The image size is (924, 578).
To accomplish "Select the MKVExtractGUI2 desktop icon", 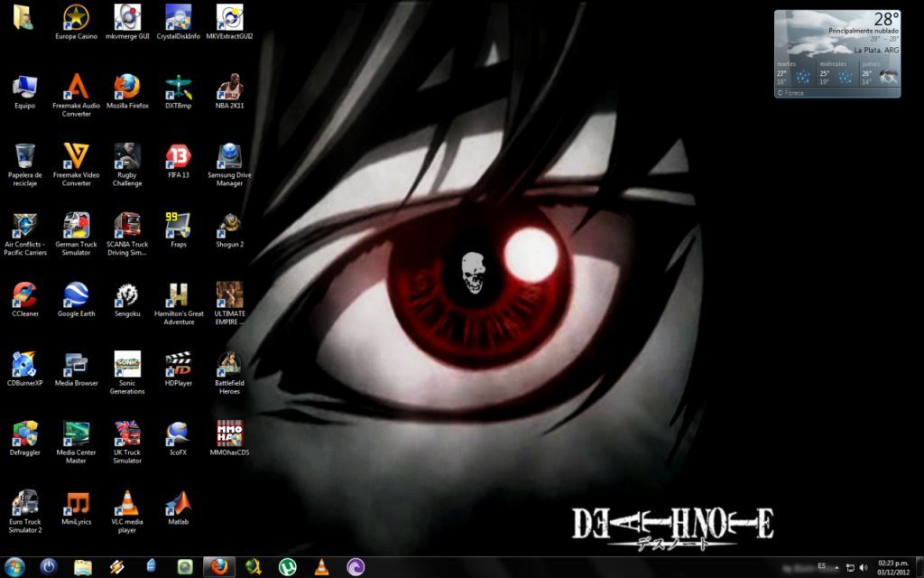I will click(x=229, y=23).
